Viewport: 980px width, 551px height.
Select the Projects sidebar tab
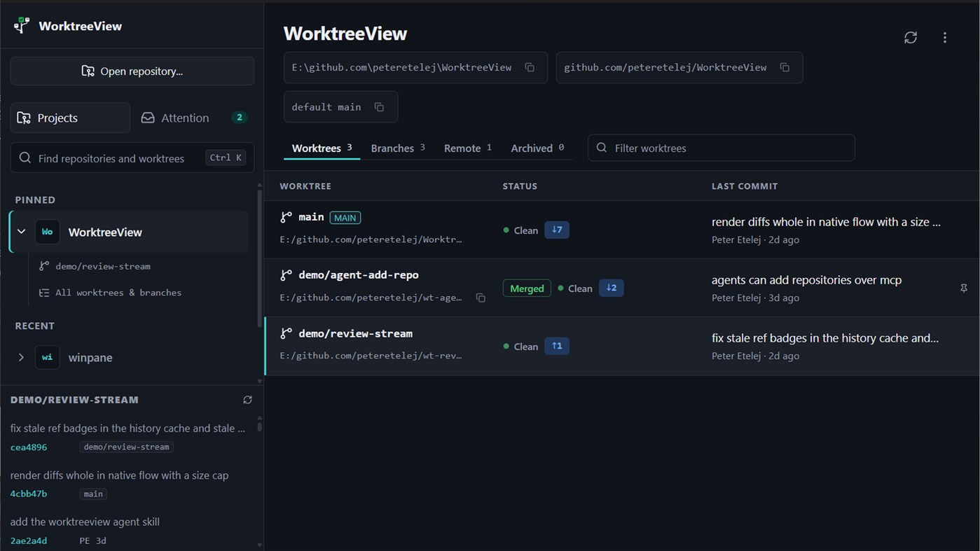coord(70,118)
